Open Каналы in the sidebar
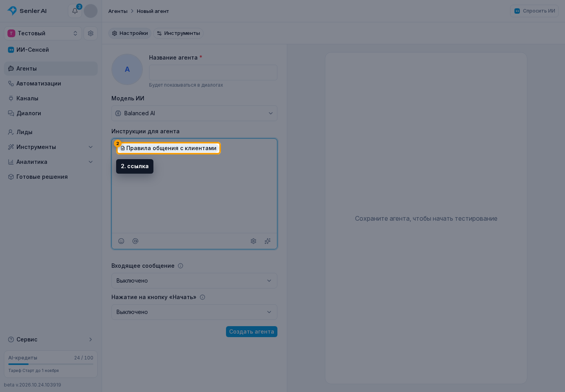This screenshot has width=565, height=392. click(51, 98)
